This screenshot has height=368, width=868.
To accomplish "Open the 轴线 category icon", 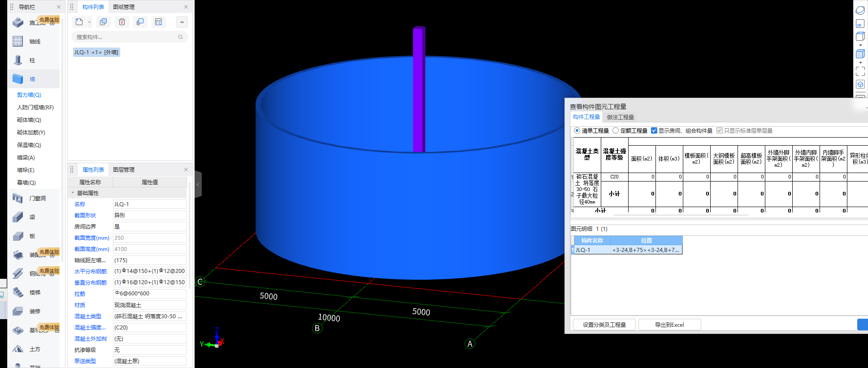I will 17,41.
